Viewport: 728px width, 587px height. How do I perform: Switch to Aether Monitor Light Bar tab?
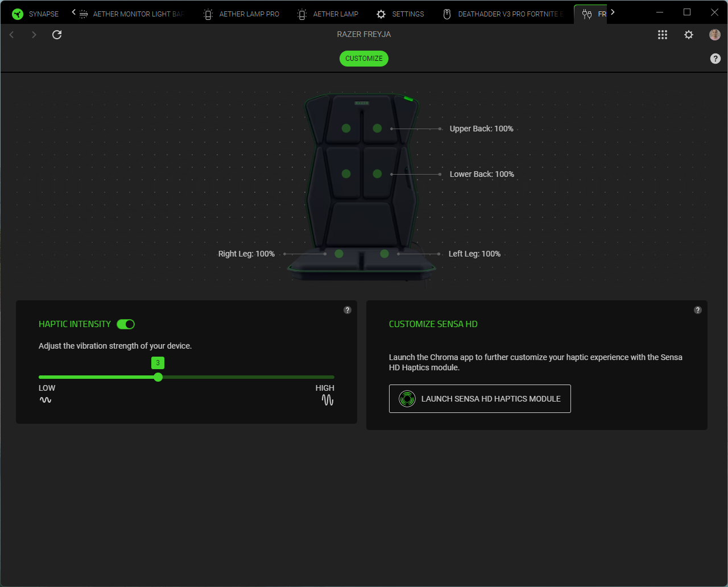[132, 14]
